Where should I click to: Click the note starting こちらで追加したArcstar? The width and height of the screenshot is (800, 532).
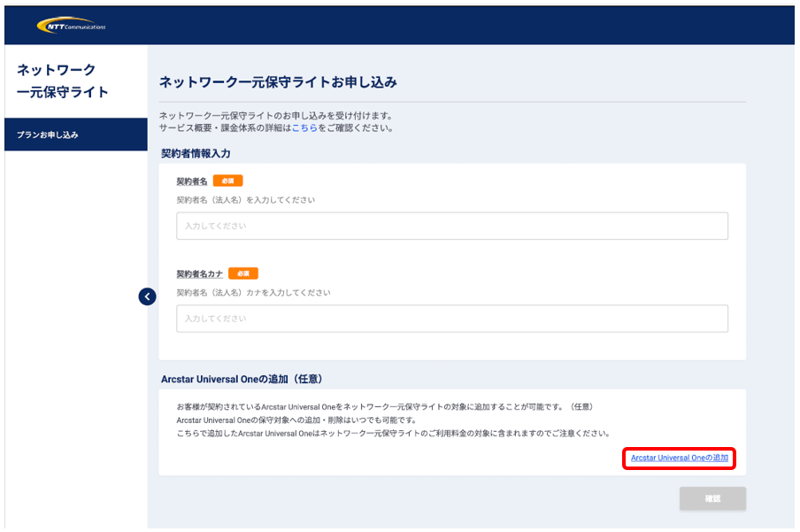pyautogui.click(x=393, y=434)
